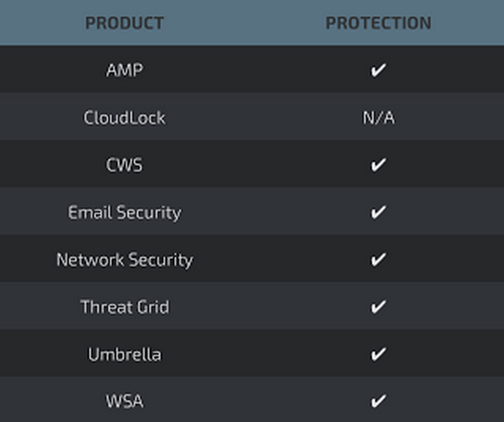Select the Threat Grid product name

pos(124,307)
